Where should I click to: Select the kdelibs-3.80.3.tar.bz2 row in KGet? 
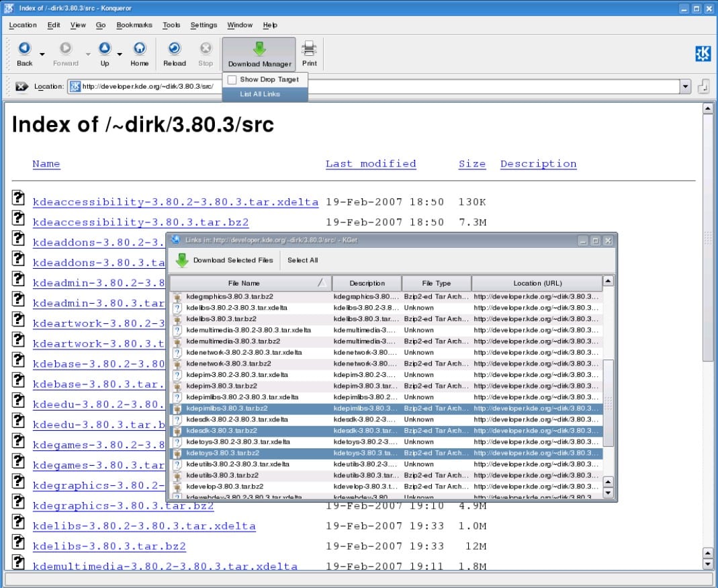point(386,319)
